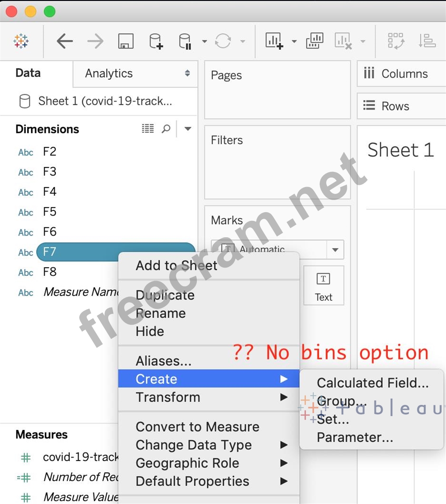Click the Save floppy disk icon
The height and width of the screenshot is (504, 446).
[x=125, y=42]
